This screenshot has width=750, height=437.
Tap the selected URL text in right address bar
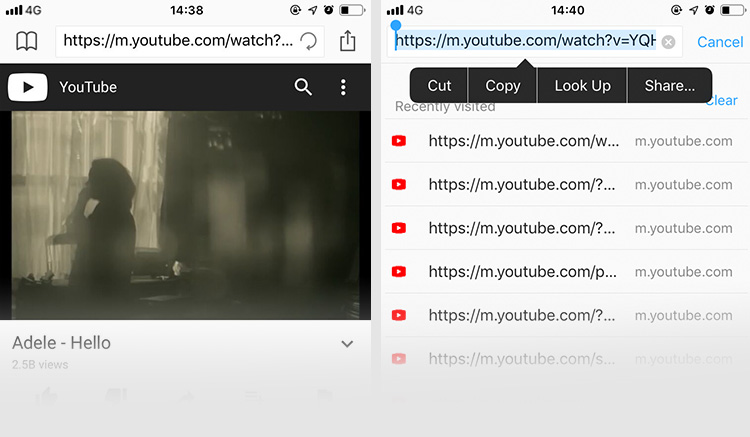point(526,41)
